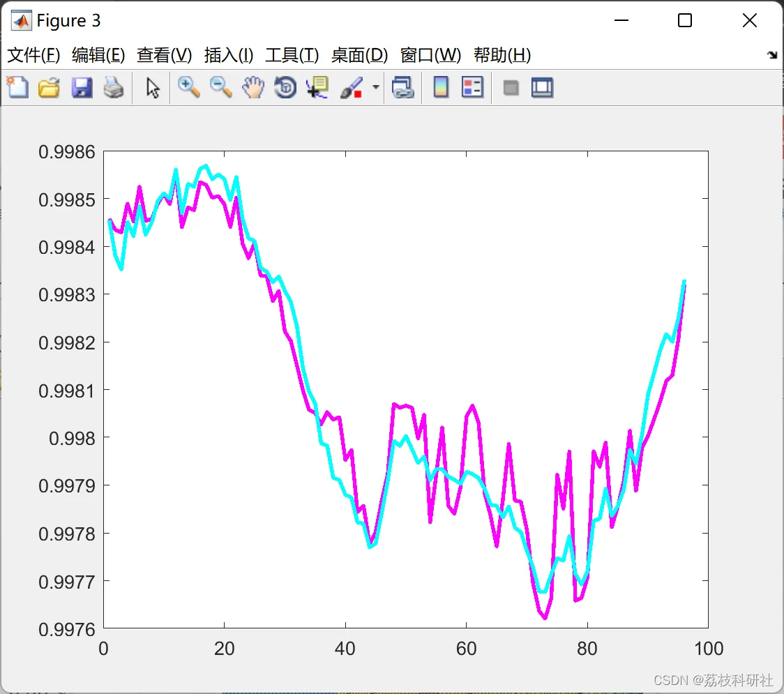The height and width of the screenshot is (694, 784).
Task: Open the 帮助(H) menu
Action: [x=502, y=55]
